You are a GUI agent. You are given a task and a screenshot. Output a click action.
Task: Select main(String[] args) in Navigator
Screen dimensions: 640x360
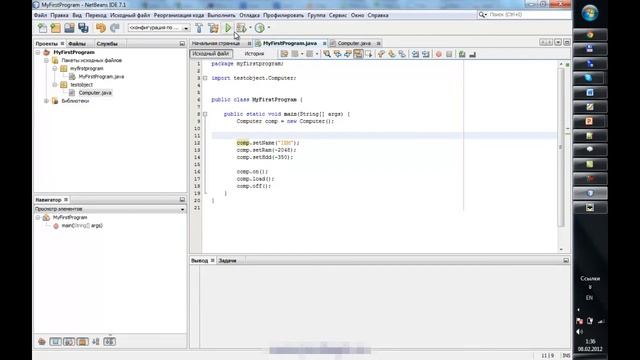point(82,226)
